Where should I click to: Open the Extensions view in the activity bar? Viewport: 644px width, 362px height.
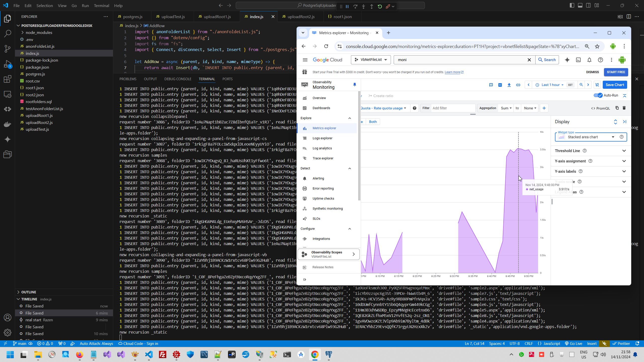[8, 79]
